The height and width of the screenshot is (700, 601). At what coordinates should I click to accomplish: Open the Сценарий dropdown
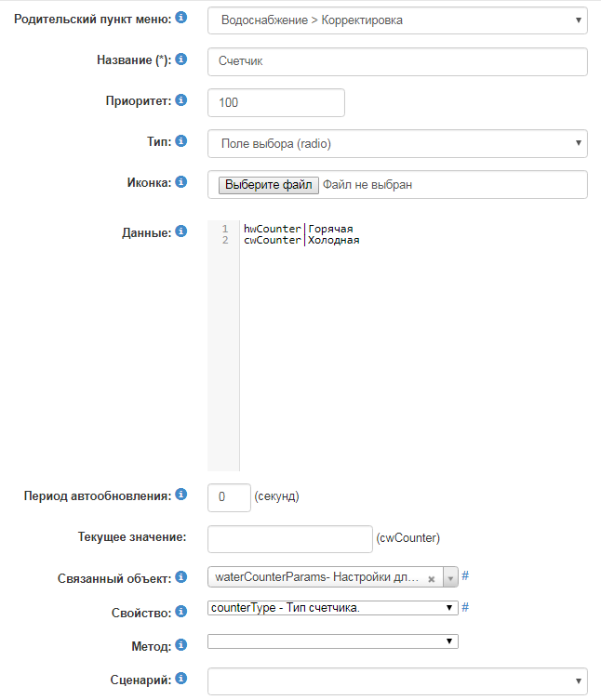coord(397,680)
